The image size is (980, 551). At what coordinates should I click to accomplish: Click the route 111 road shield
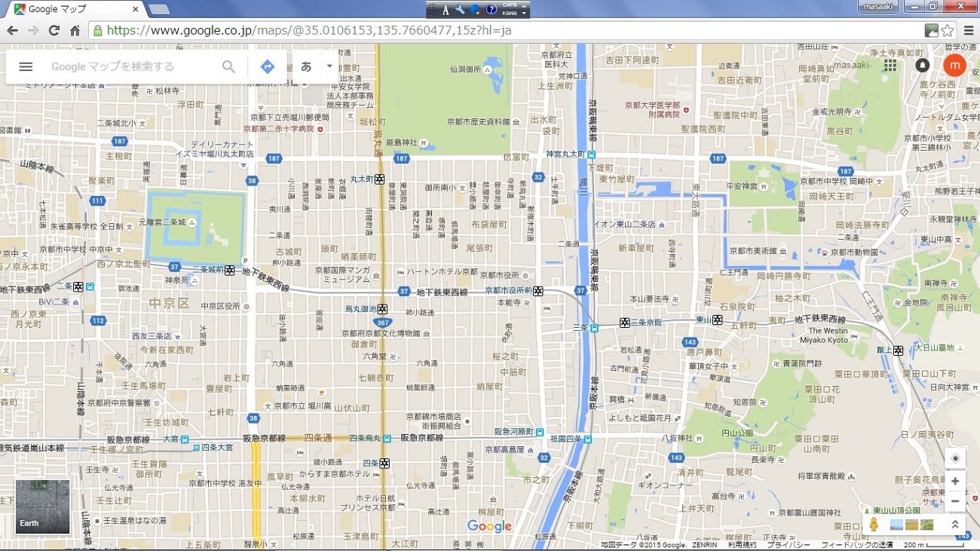(x=97, y=201)
